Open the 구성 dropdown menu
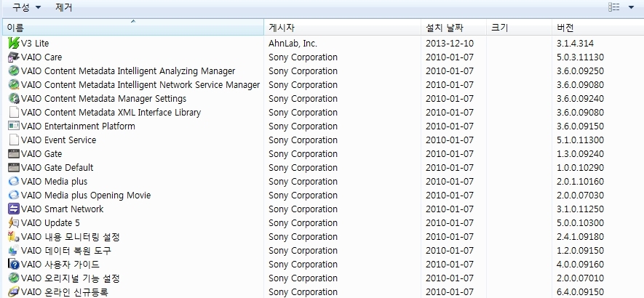The width and height of the screenshot is (644, 298). point(26,7)
